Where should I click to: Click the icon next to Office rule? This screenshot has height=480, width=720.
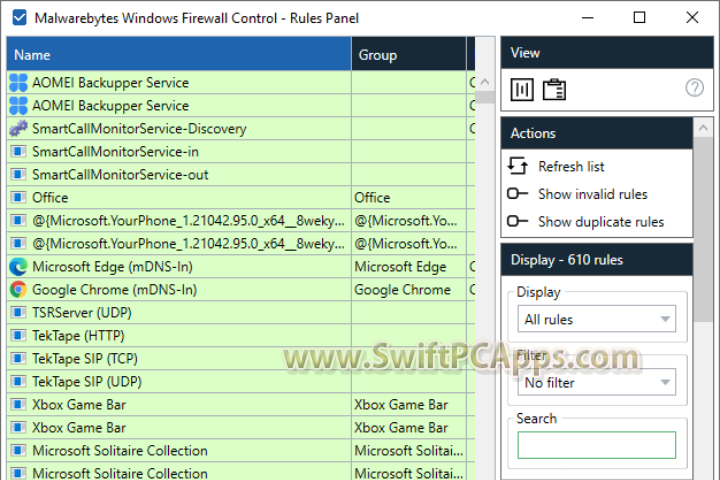pos(18,197)
